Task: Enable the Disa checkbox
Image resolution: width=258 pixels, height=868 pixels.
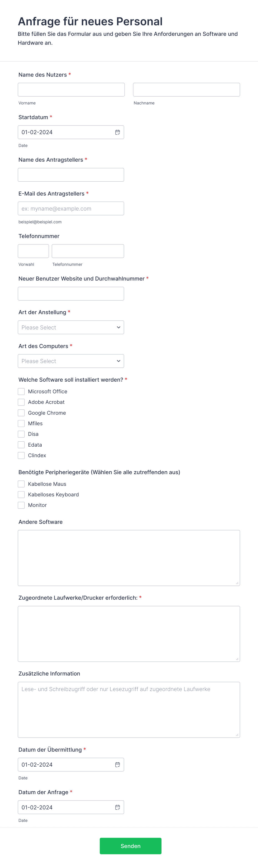Action: pos(21,434)
